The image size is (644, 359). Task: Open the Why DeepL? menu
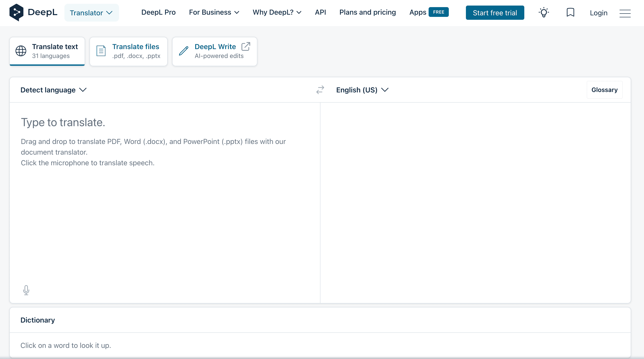277,12
